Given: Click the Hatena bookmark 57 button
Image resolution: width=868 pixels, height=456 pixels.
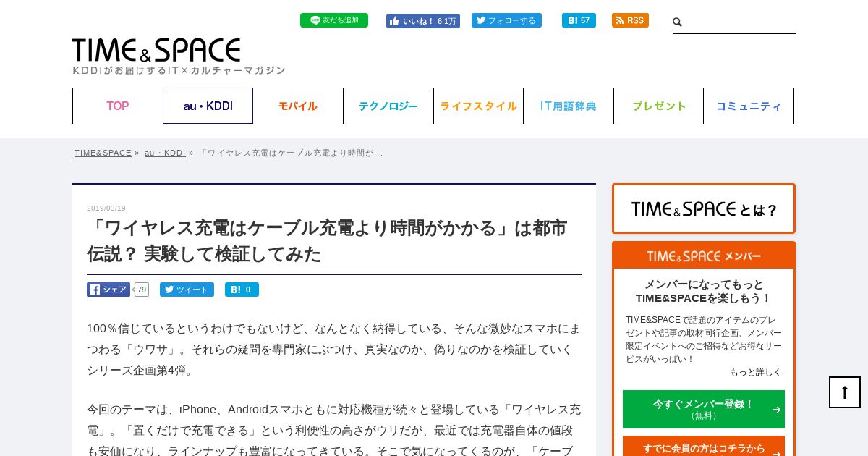Looking at the screenshot, I should coord(579,20).
